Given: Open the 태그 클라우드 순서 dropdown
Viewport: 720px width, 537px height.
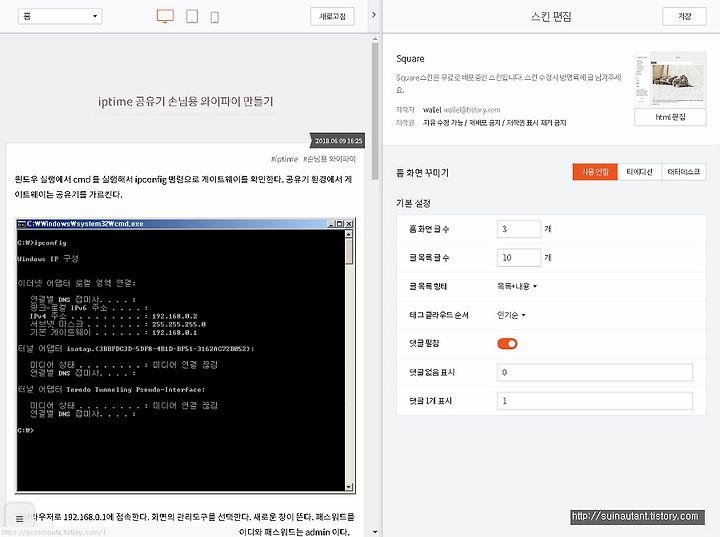Looking at the screenshot, I should tap(511, 315).
